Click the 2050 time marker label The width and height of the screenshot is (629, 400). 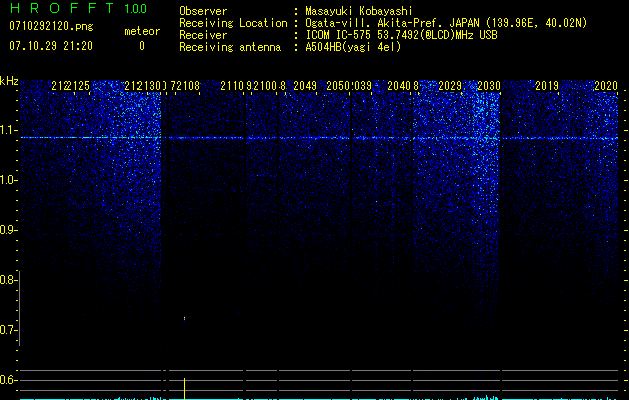(339, 86)
